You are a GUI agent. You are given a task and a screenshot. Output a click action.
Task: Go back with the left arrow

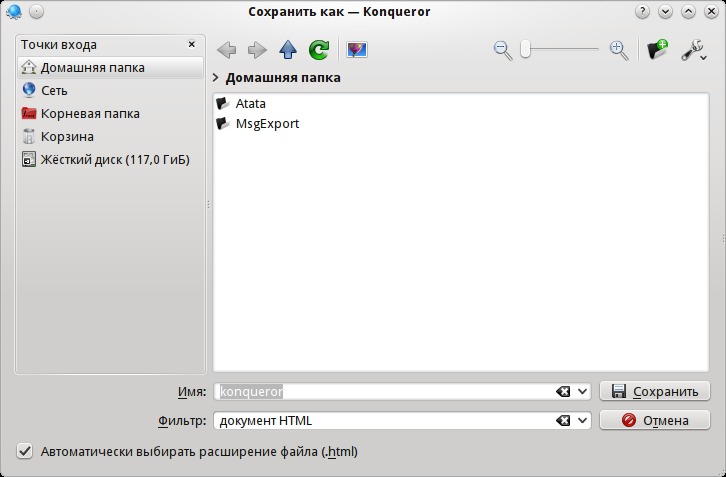click(226, 50)
